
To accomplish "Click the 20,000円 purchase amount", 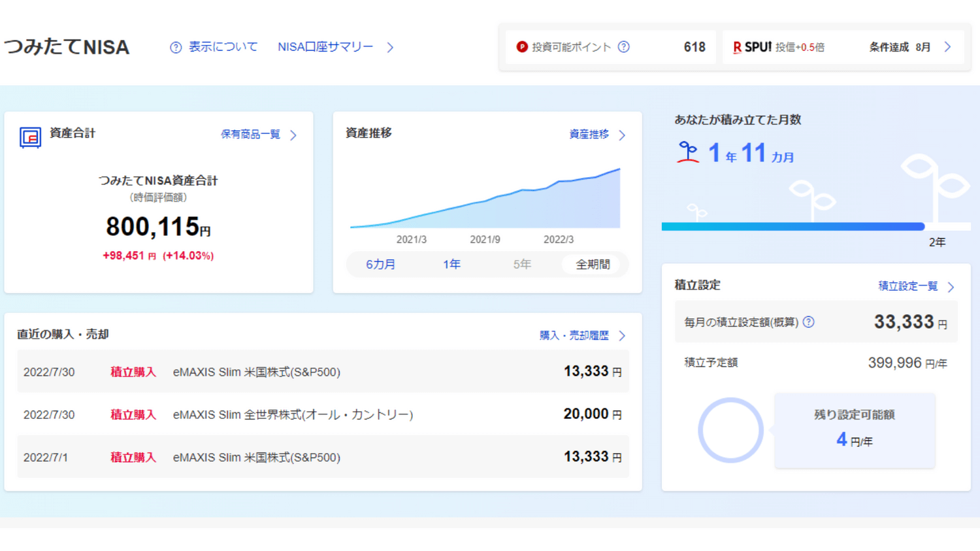I will point(593,414).
